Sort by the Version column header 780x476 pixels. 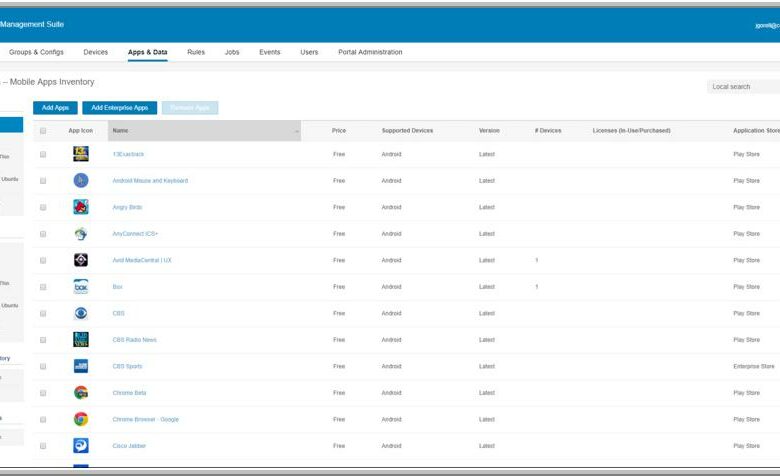[x=489, y=130]
